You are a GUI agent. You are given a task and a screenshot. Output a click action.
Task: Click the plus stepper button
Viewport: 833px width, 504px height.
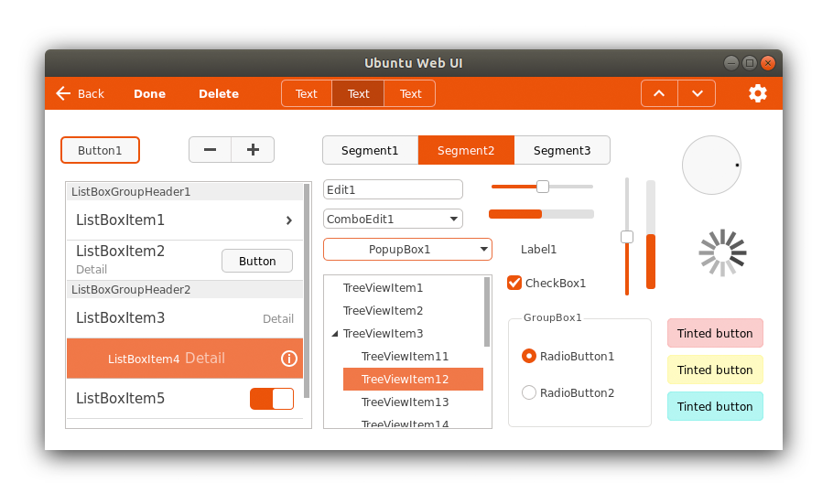(x=253, y=150)
